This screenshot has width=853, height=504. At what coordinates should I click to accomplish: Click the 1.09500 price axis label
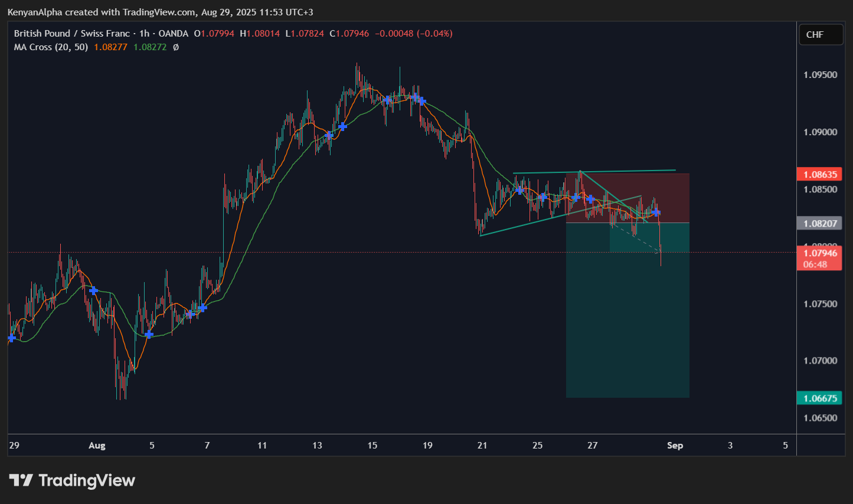[820, 75]
